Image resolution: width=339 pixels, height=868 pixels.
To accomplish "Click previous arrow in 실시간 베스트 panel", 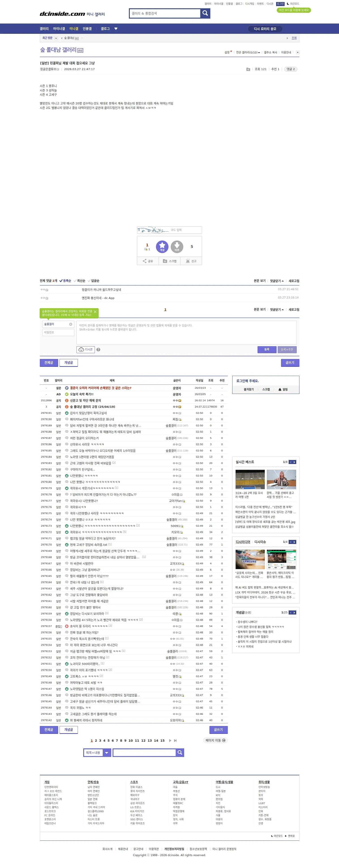I will tap(290, 462).
